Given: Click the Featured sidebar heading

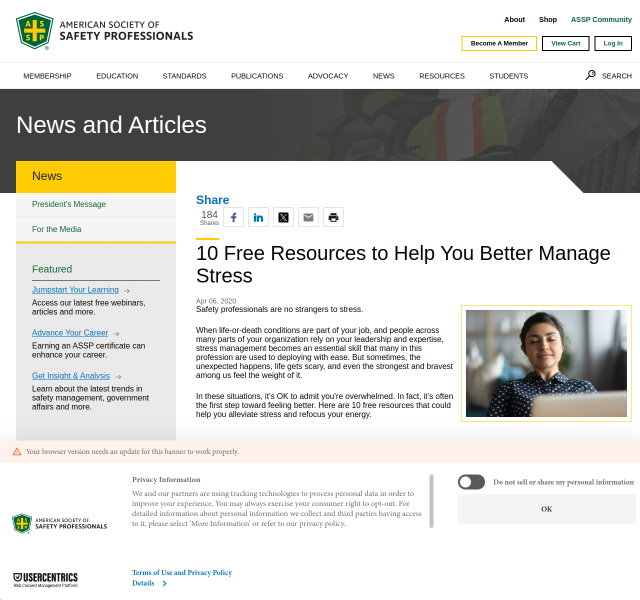Looking at the screenshot, I should [52, 269].
